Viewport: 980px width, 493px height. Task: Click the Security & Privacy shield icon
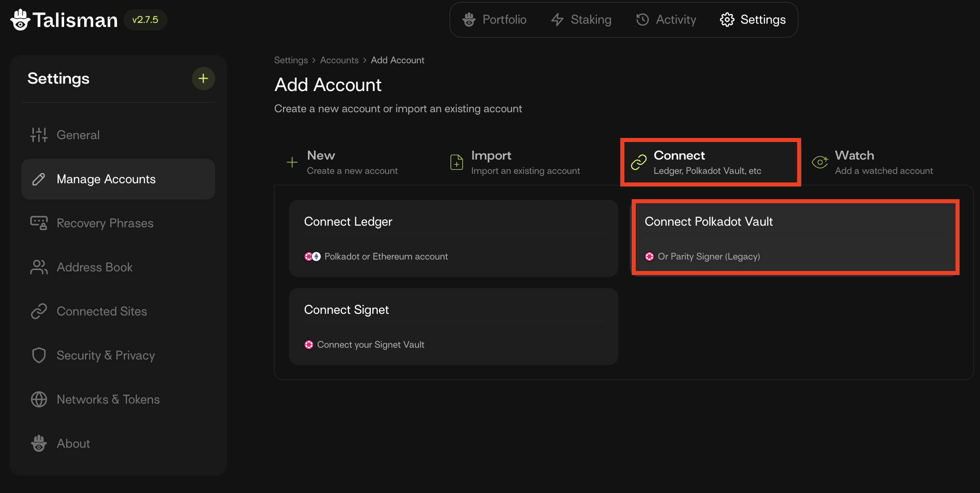coord(39,355)
